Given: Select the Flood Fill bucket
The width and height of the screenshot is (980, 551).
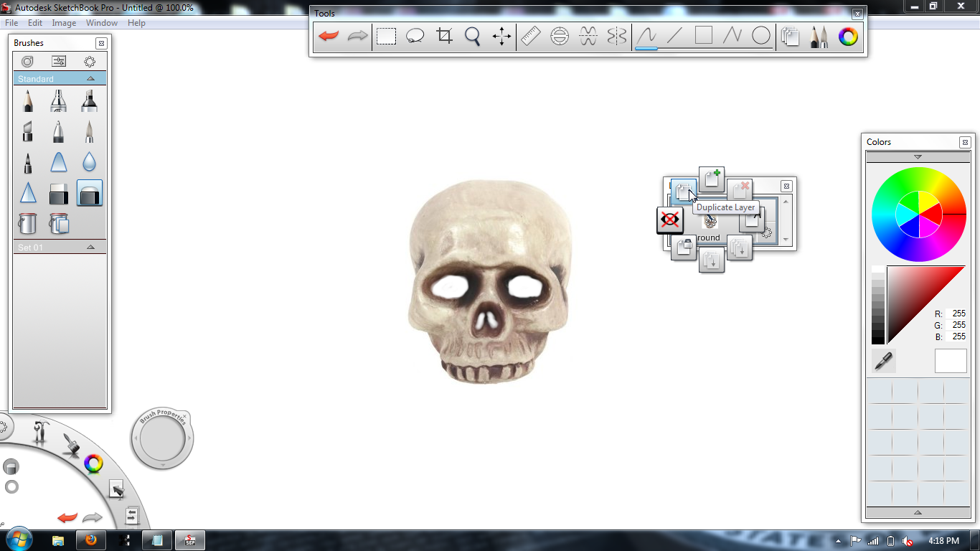Looking at the screenshot, I should 27,224.
